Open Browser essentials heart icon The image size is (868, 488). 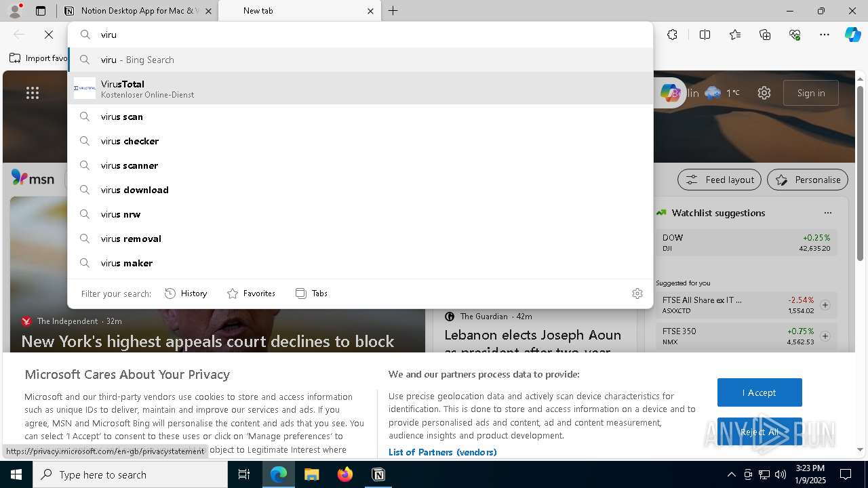point(795,35)
